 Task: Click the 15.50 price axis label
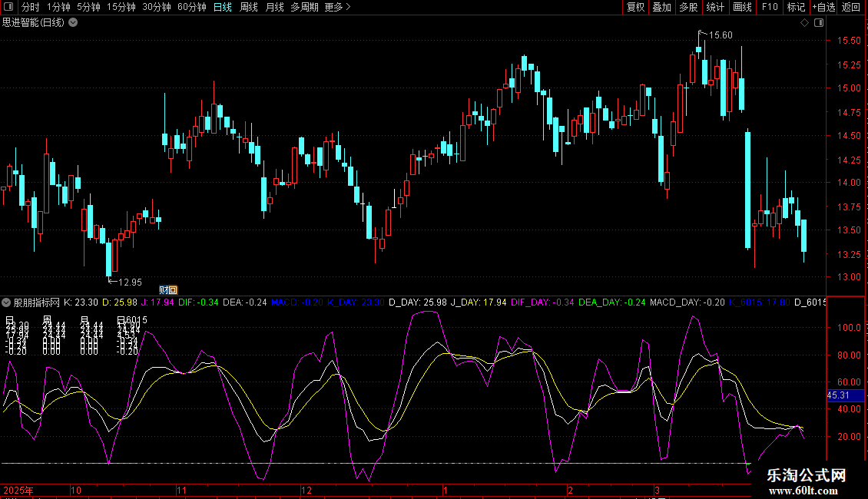coord(849,41)
